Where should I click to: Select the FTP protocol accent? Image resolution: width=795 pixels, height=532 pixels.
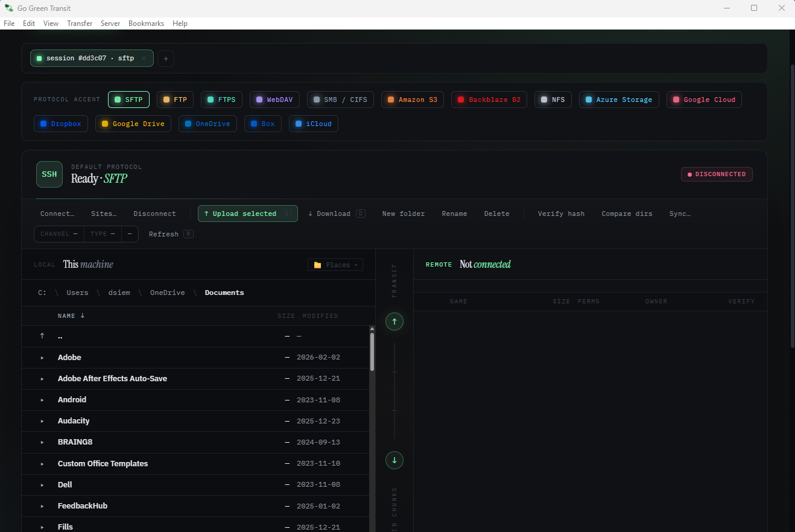[176, 100]
